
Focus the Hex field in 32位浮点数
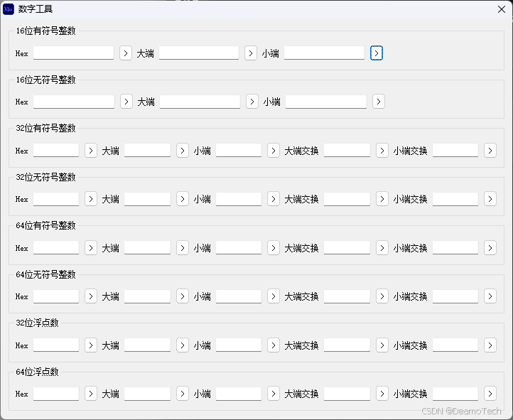(x=56, y=345)
